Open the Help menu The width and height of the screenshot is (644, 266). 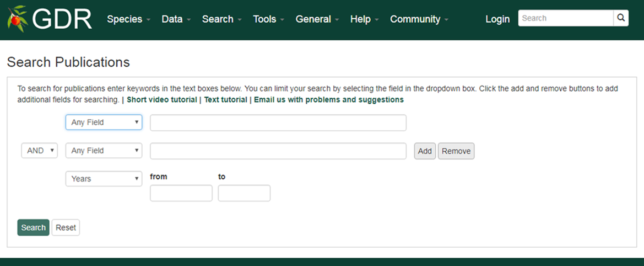[364, 19]
